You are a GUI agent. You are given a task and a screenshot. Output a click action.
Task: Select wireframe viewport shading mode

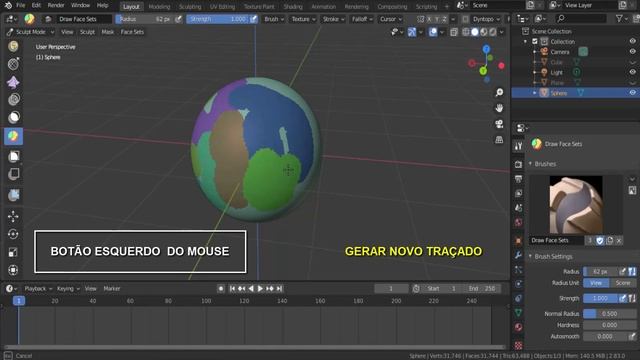tap(466, 32)
